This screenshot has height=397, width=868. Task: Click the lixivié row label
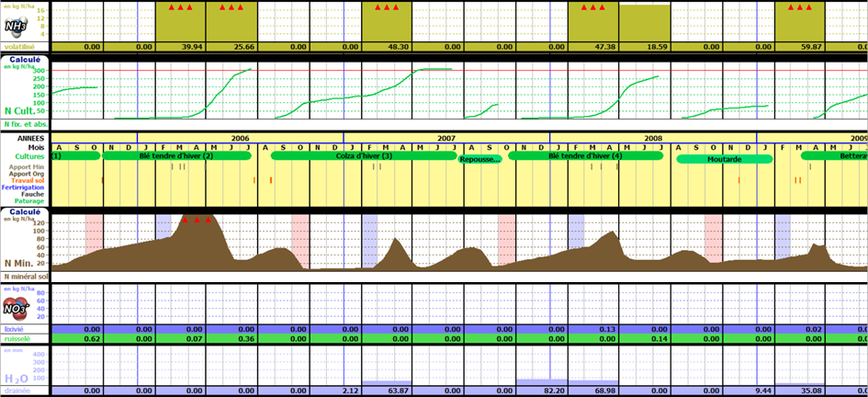13,328
